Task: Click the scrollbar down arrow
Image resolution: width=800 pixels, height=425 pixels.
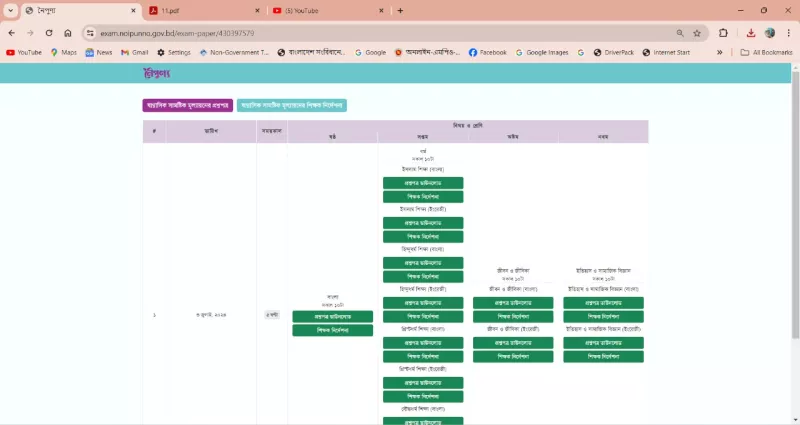Action: [x=795, y=420]
